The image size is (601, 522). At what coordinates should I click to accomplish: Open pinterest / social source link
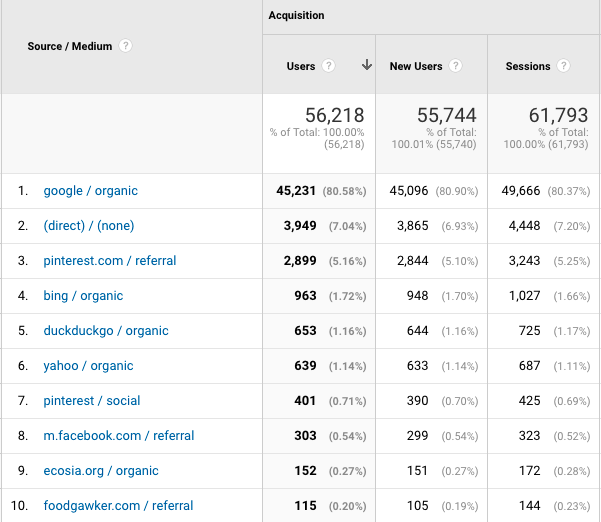(92, 401)
